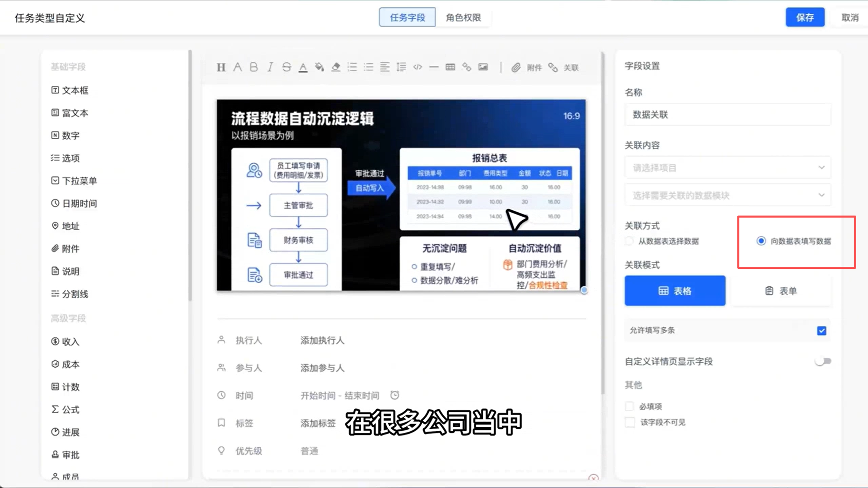The height and width of the screenshot is (488, 868).
Task: Select the 附件 field in sidebar
Action: 65,248
